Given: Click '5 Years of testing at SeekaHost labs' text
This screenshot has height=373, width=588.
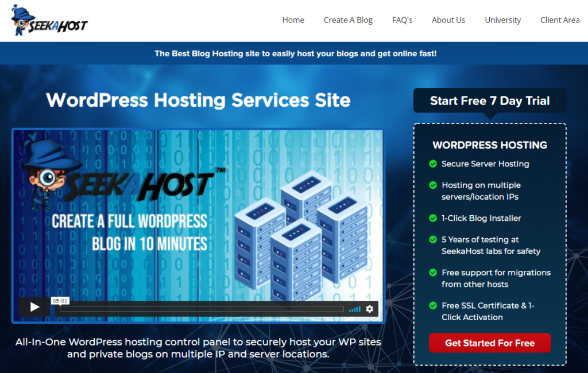Looking at the screenshot, I should (491, 245).
